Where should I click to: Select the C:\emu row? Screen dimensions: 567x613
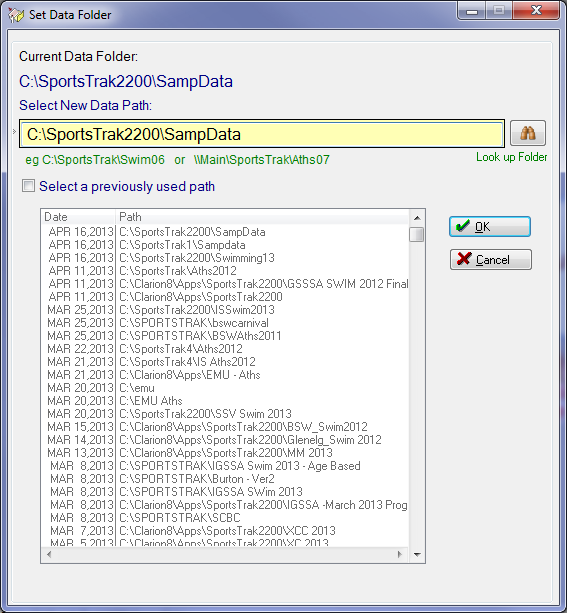click(225, 387)
